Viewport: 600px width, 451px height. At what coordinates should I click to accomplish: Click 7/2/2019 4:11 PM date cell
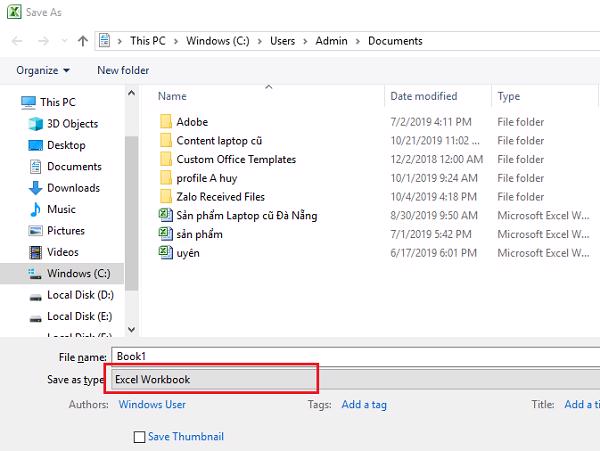coord(431,122)
